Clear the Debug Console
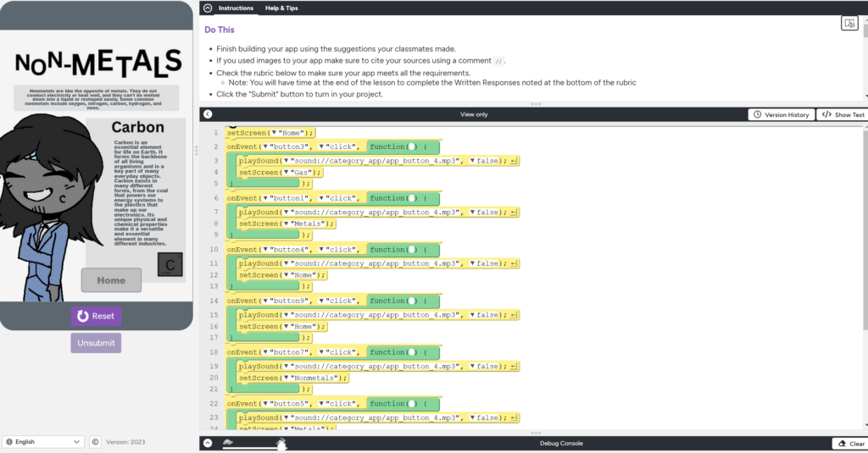868x453 pixels. point(850,443)
